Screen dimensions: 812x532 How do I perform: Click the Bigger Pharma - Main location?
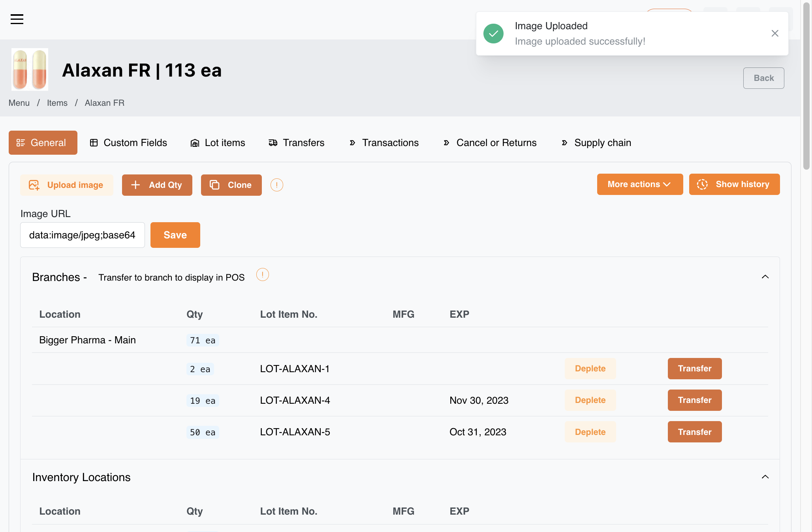[87, 340]
